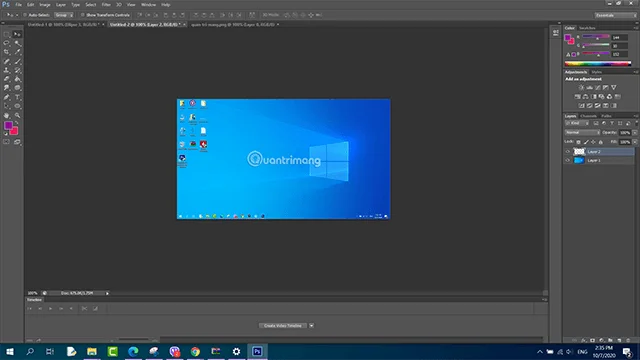Open the Auto-Select Group dropdown
Screen dimensions: 640x360
tap(64, 15)
